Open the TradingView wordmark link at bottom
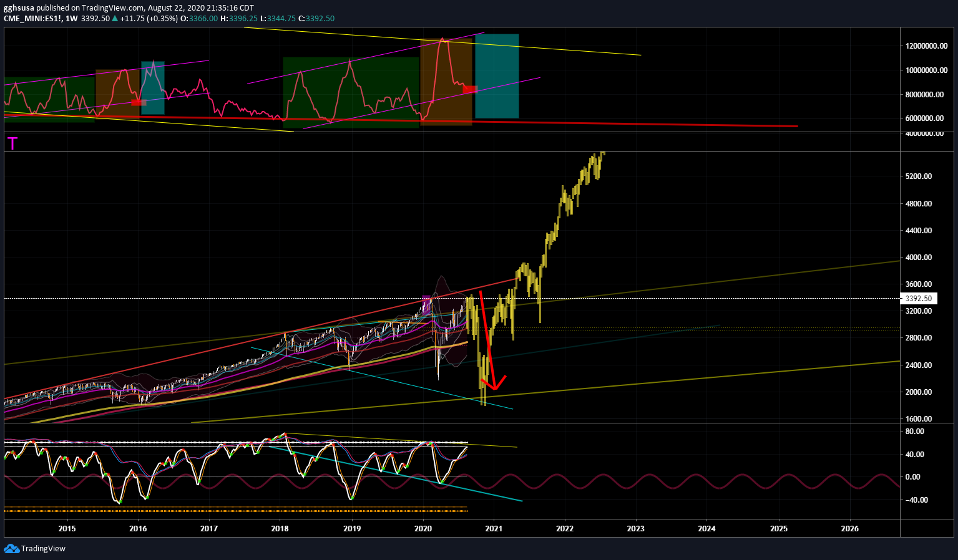This screenshot has height=560, width=958. (x=43, y=549)
